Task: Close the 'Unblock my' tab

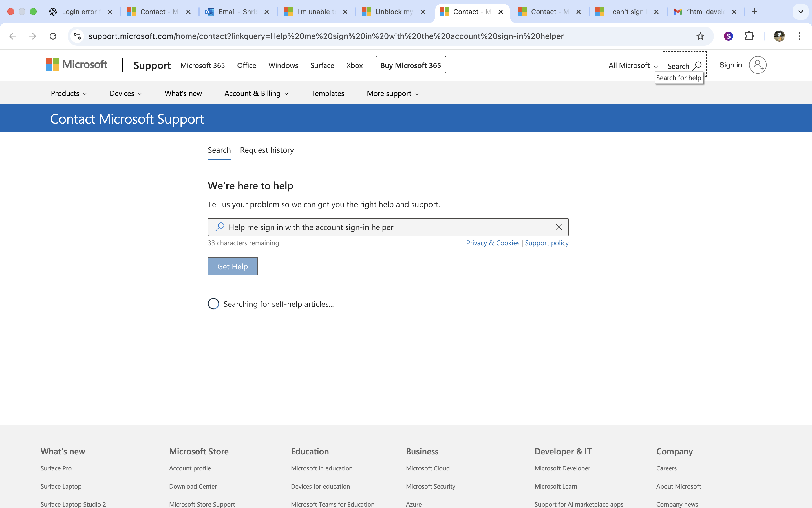Action: pyautogui.click(x=423, y=12)
